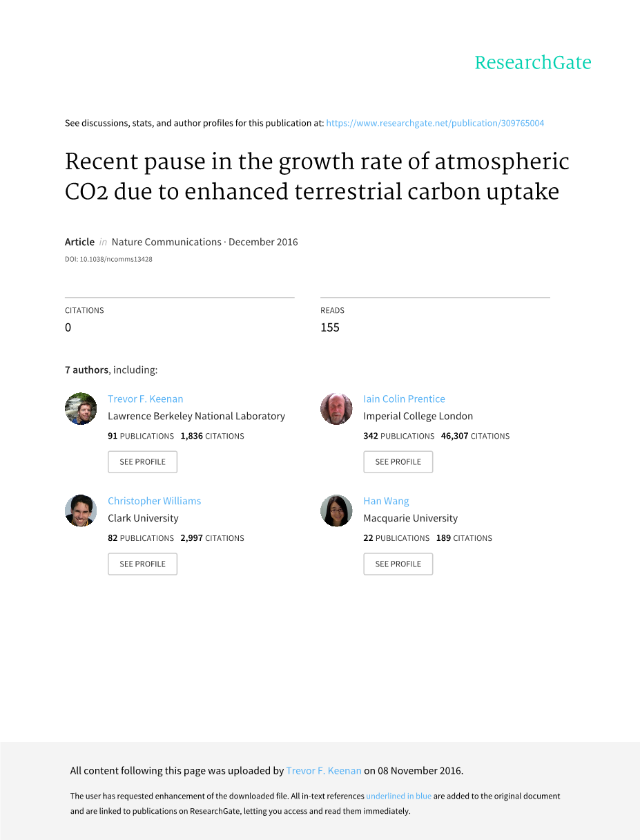Click the ResearchGate logo
Image resolution: width=640 pixels, height=840 pixels.
coord(532,63)
